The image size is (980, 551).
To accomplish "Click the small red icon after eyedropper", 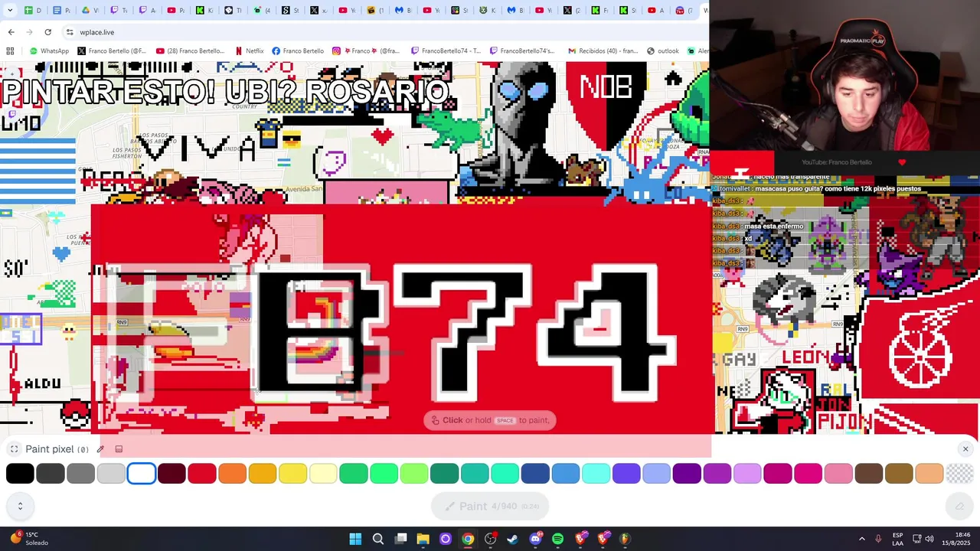I will (x=119, y=449).
